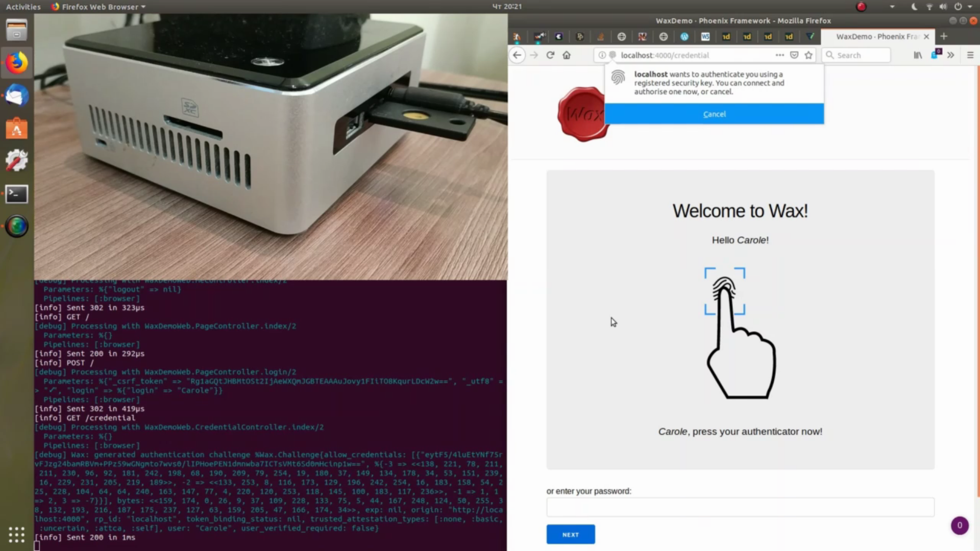The width and height of the screenshot is (980, 551).
Task: Show site information for localhost
Action: pyautogui.click(x=602, y=55)
